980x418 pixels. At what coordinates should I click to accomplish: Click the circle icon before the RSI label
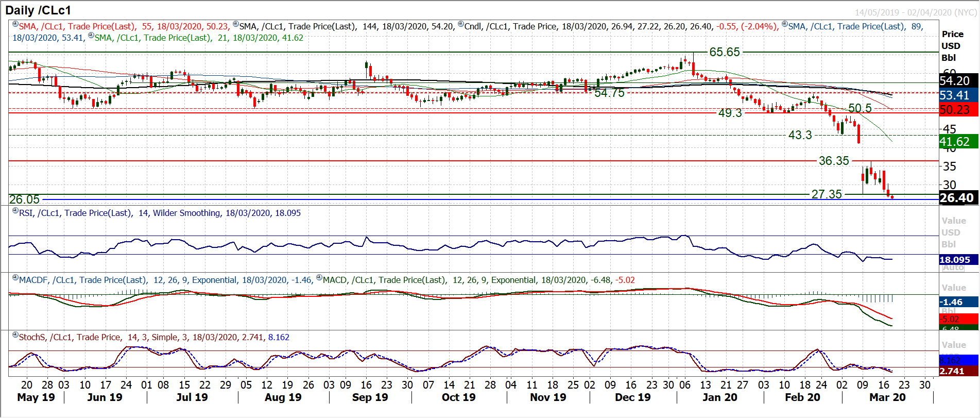coord(15,211)
